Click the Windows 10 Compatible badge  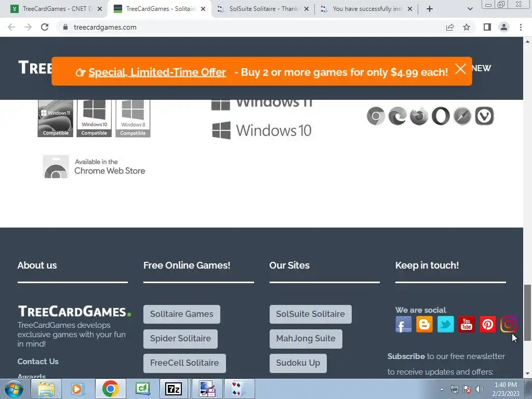[94, 118]
